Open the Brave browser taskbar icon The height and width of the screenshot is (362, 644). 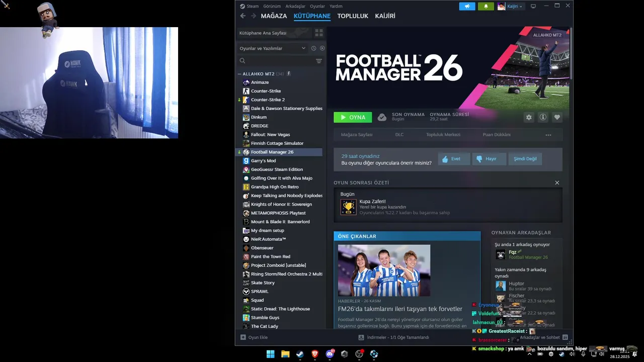315,354
